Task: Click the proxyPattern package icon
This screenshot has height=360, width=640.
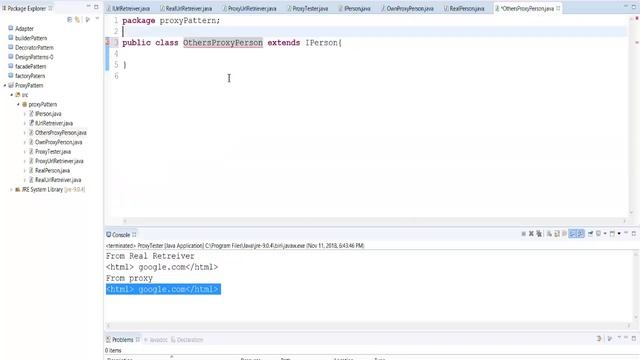Action: click(x=24, y=104)
